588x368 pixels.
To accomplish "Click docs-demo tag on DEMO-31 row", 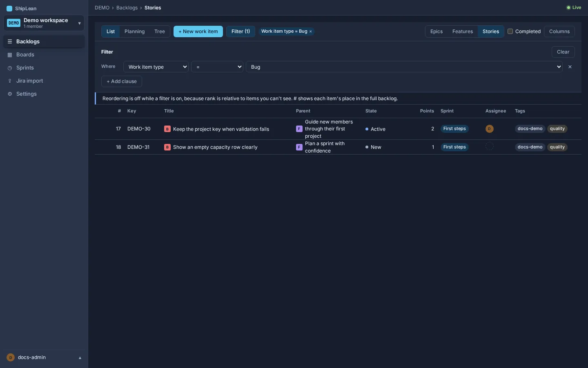I will [530, 147].
